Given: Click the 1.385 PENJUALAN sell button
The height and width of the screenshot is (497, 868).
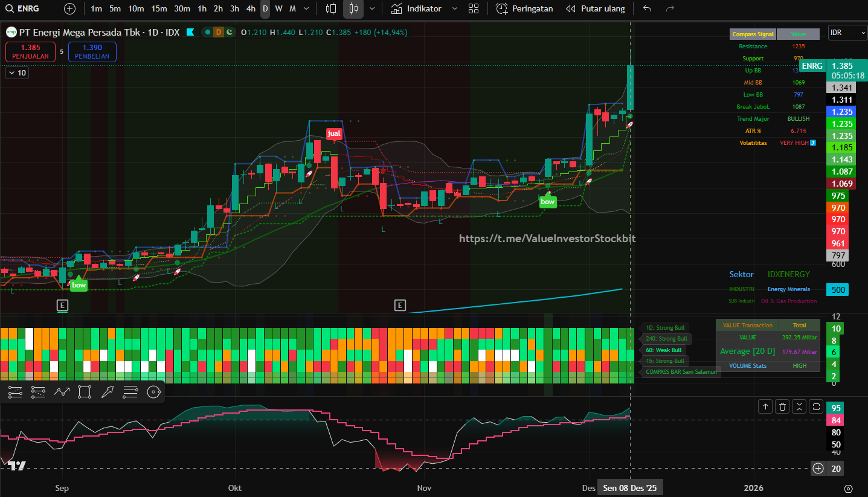Looking at the screenshot, I should pyautogui.click(x=30, y=51).
